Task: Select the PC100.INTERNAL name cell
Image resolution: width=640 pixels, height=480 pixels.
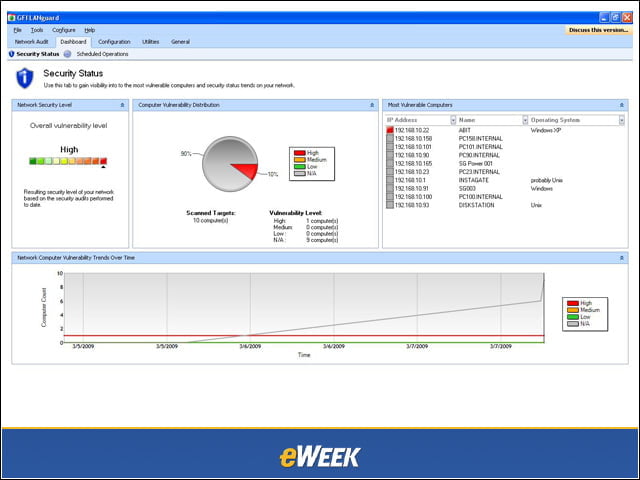Action: 481,197
